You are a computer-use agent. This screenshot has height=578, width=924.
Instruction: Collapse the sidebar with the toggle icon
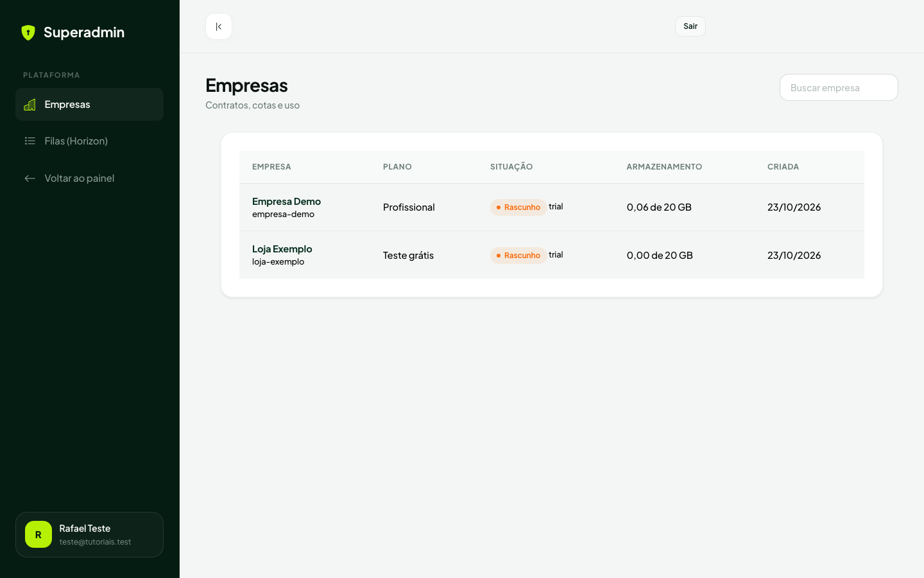coord(219,26)
